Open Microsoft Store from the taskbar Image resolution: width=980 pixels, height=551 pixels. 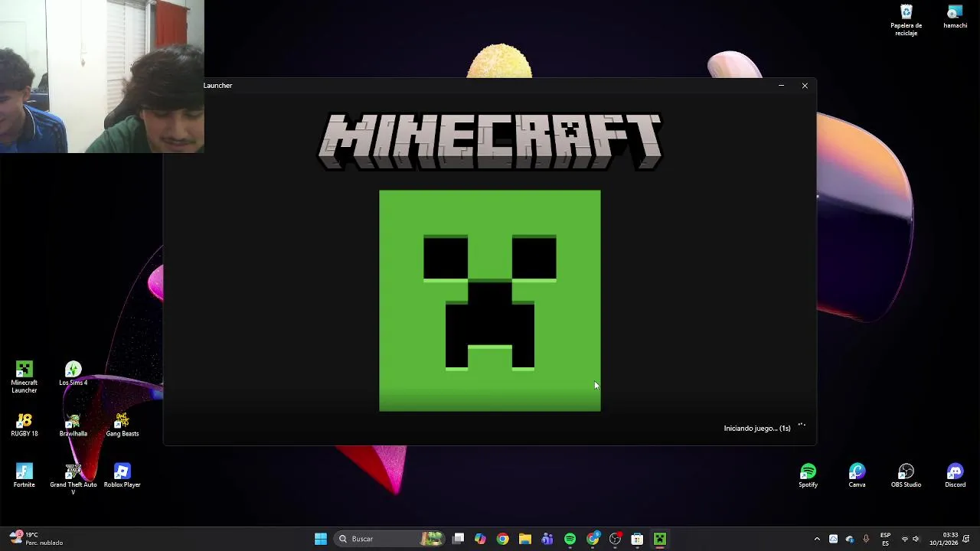pos(637,539)
